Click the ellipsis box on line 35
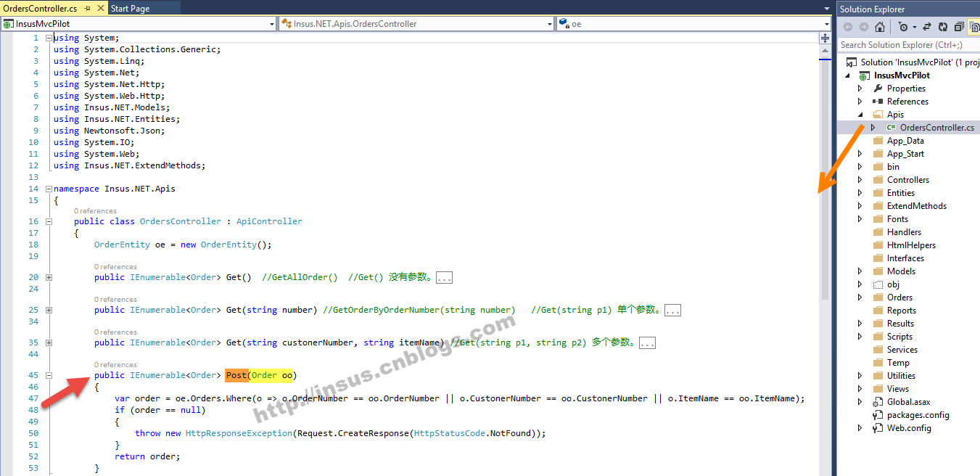Viewport: 980px width, 476px height. tap(647, 343)
